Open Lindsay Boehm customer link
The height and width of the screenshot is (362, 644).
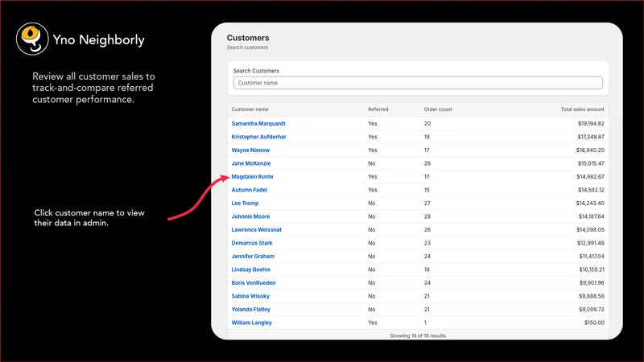(251, 269)
